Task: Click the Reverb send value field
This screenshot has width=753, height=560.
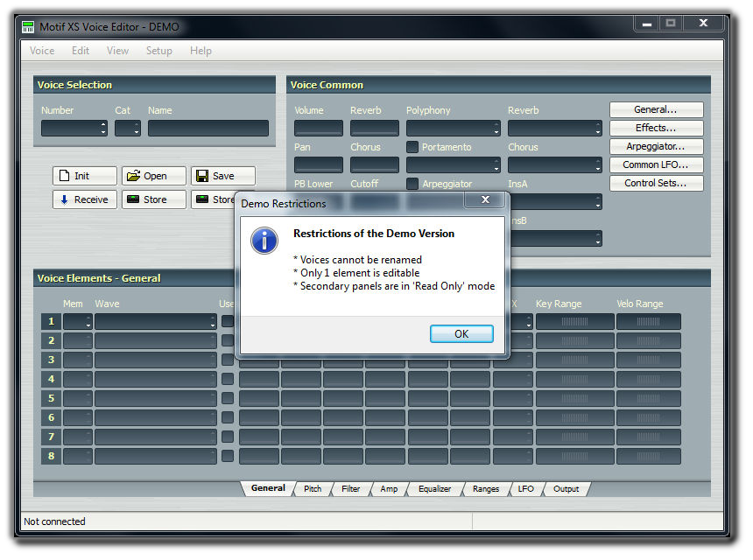Action: point(374,128)
